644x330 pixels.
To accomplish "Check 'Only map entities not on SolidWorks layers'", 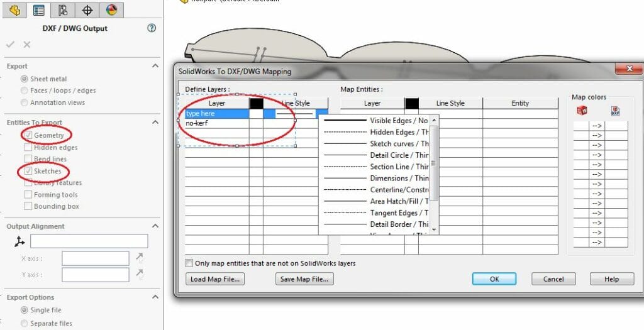I will pos(189,263).
